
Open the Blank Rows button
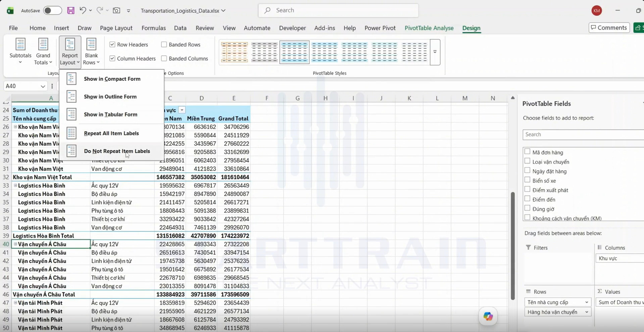(91, 51)
